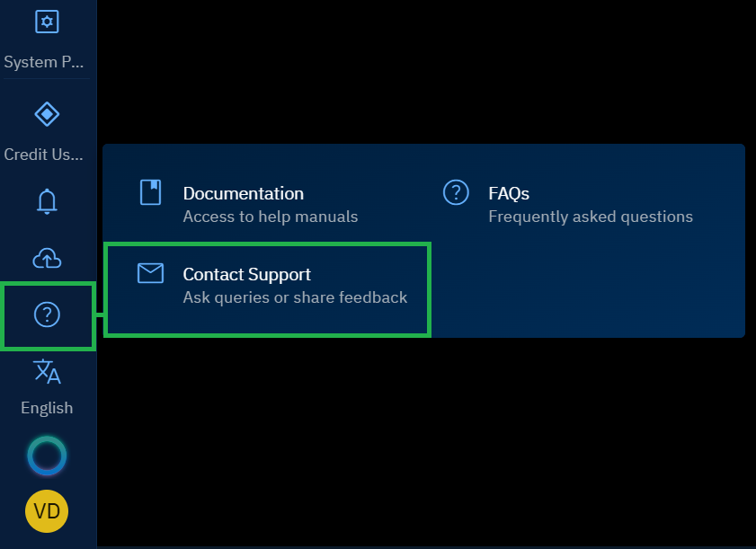Click the FAQs question mark icon

(456, 192)
